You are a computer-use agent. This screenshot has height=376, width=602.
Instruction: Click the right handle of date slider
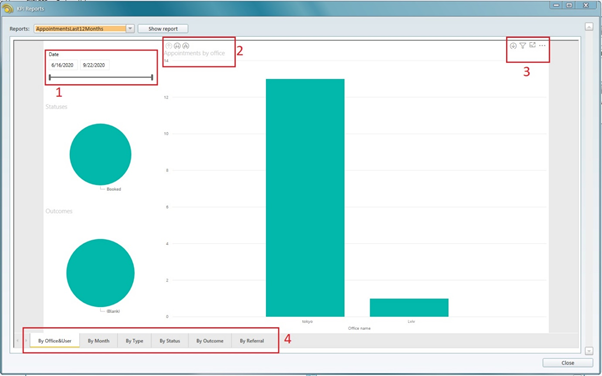[x=152, y=78]
